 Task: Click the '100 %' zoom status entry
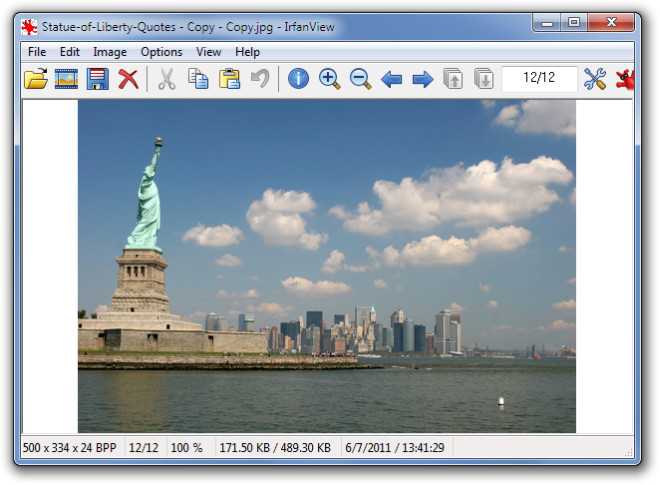[x=186, y=447]
